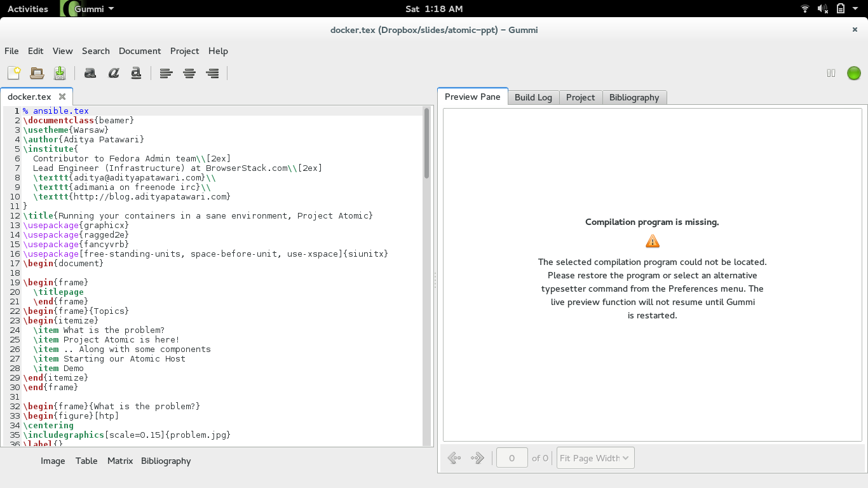The width and height of the screenshot is (868, 488).
Task: Open the File menu
Action: (x=11, y=51)
